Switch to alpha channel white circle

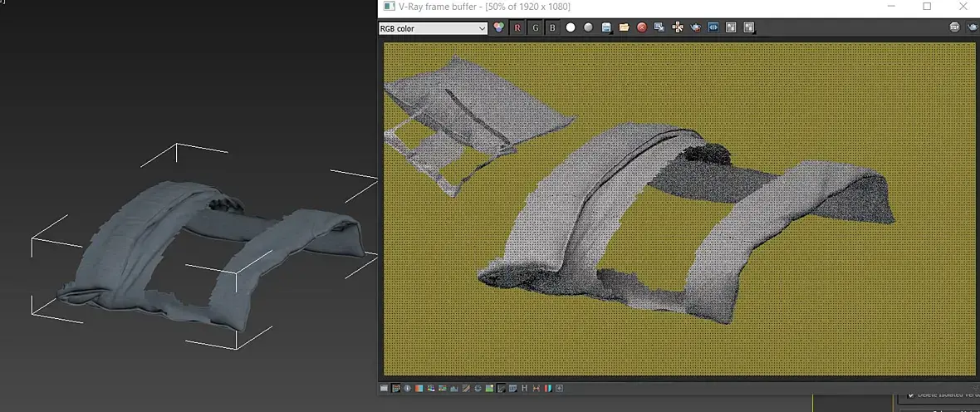pos(571,27)
